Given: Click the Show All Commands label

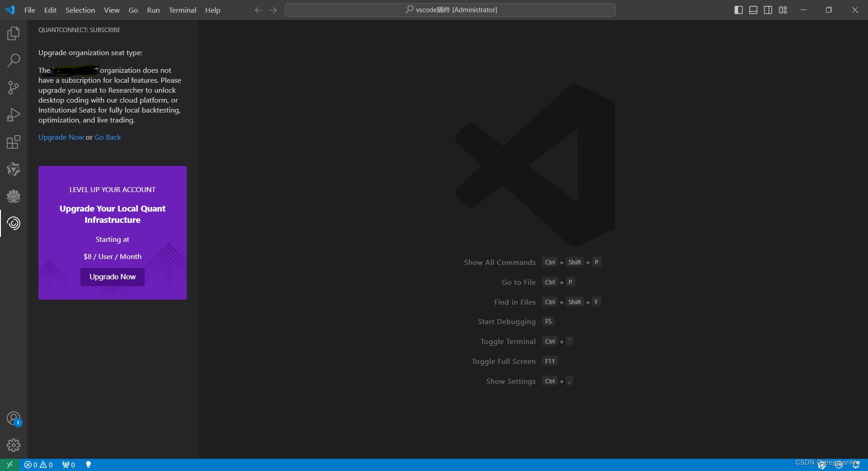Looking at the screenshot, I should 500,263.
